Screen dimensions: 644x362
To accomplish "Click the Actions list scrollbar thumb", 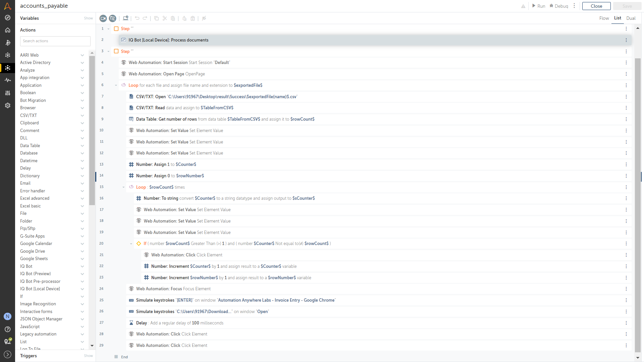I will point(92,131).
